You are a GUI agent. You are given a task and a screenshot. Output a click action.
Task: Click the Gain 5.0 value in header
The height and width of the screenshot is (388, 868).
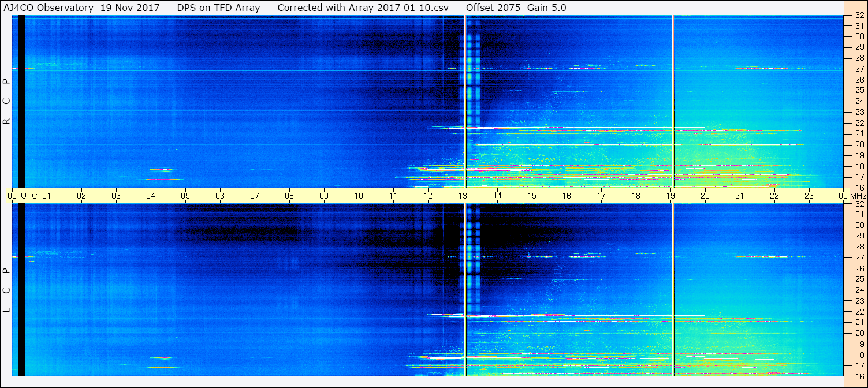point(546,8)
